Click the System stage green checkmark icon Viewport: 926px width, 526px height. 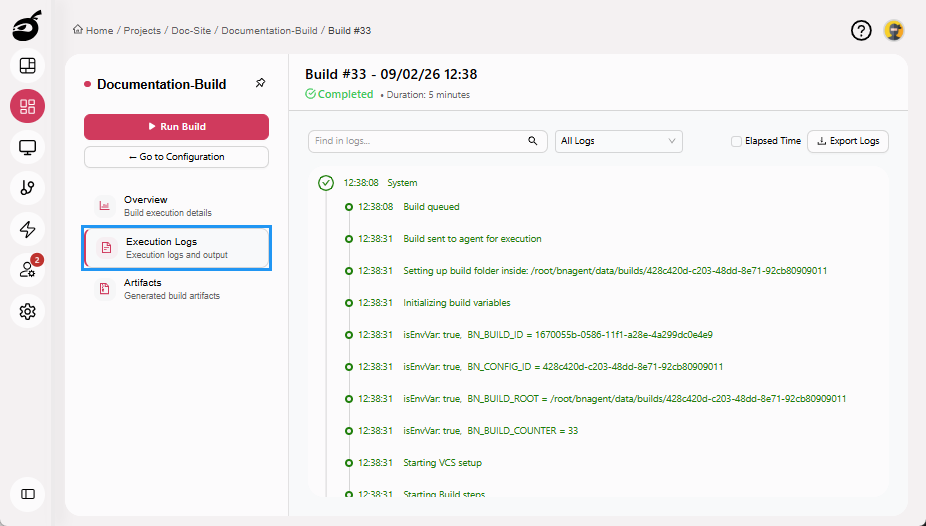pyautogui.click(x=326, y=183)
